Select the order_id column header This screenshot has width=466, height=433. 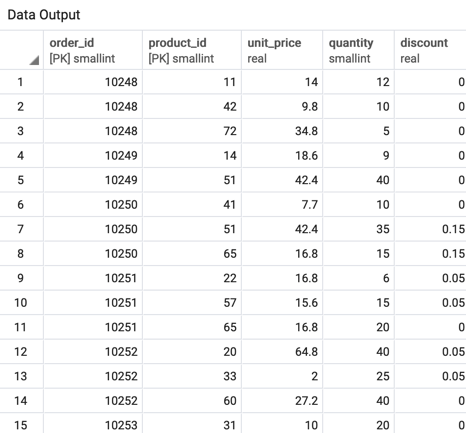pyautogui.click(x=93, y=50)
